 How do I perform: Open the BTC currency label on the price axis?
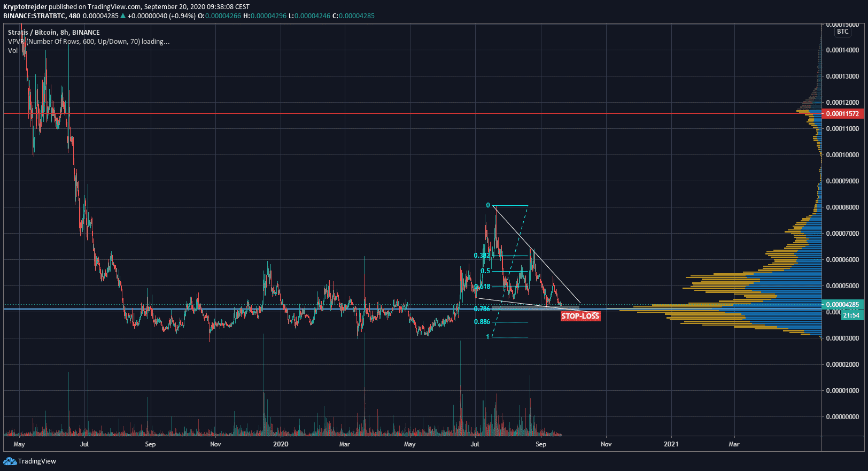[x=842, y=32]
